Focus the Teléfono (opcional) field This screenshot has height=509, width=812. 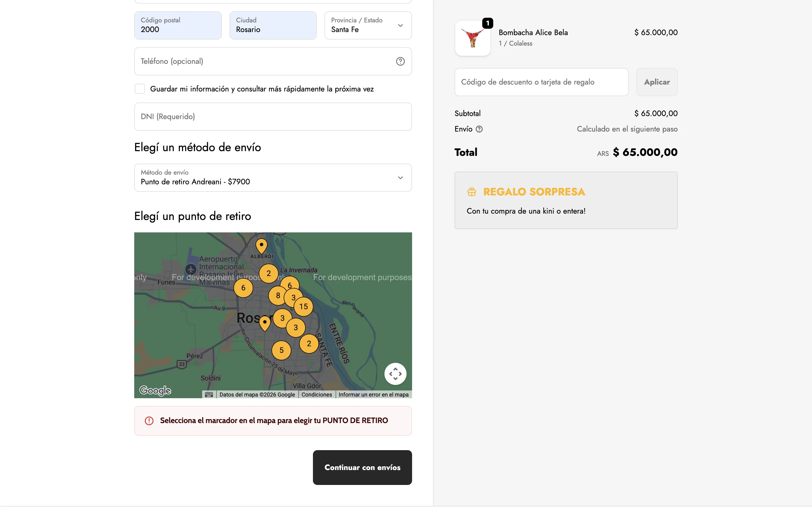tap(273, 61)
